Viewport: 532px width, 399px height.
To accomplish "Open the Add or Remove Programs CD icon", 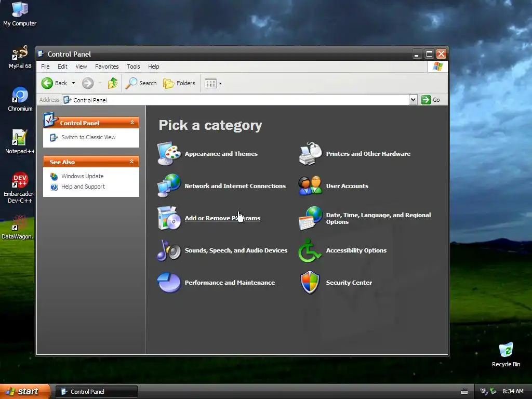I will coord(169,218).
